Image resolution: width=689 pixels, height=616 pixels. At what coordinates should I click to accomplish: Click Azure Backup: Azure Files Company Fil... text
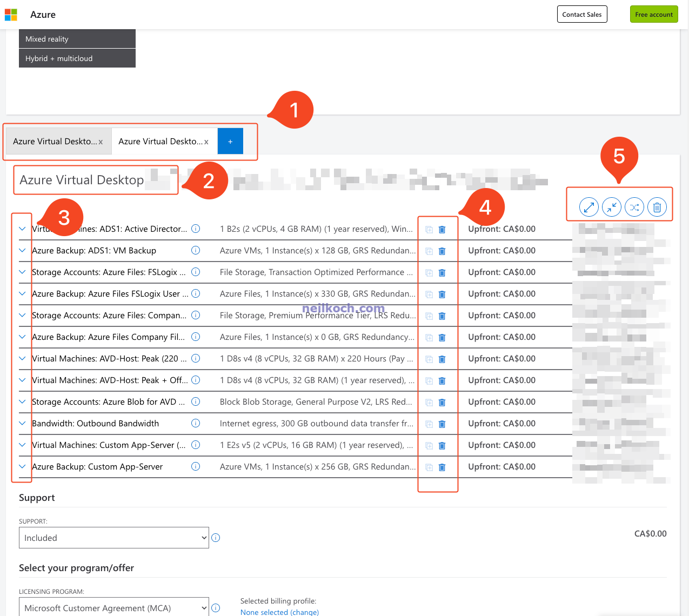(108, 337)
